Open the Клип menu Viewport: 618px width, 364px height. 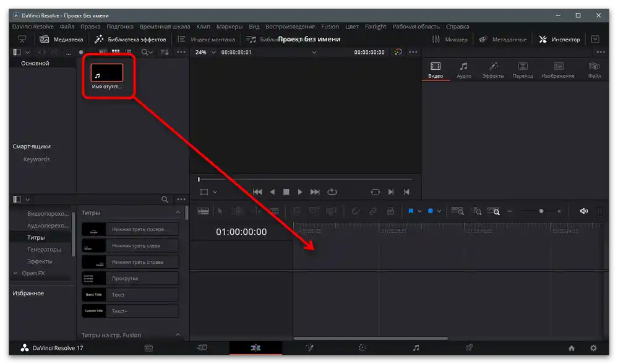tap(203, 27)
